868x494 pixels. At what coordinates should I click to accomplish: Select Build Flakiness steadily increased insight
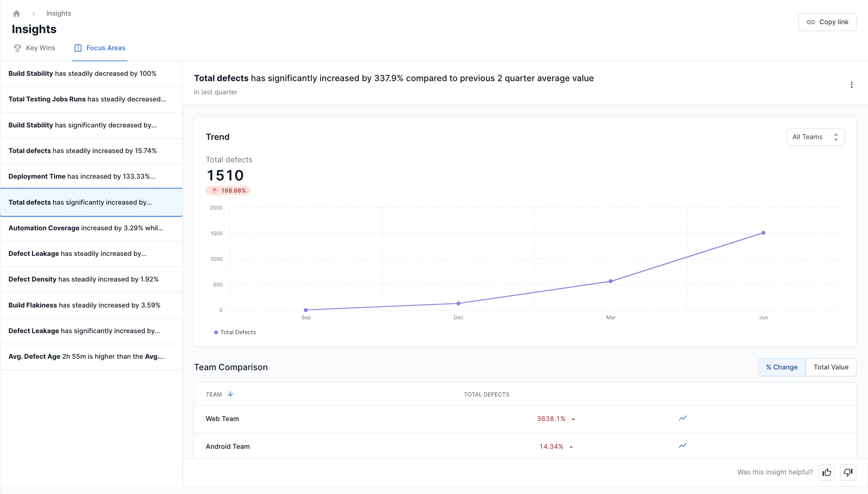tap(84, 305)
